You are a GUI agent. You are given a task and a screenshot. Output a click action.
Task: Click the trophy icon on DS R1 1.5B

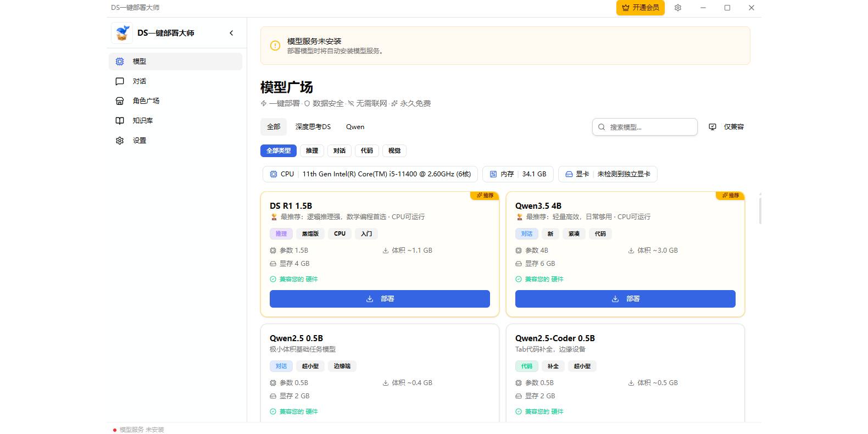click(x=274, y=217)
